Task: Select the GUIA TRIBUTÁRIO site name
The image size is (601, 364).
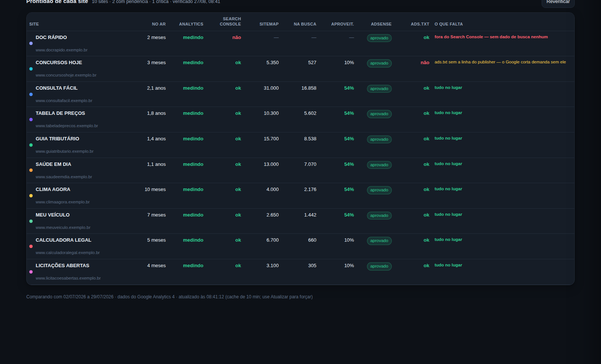Action: click(x=57, y=139)
